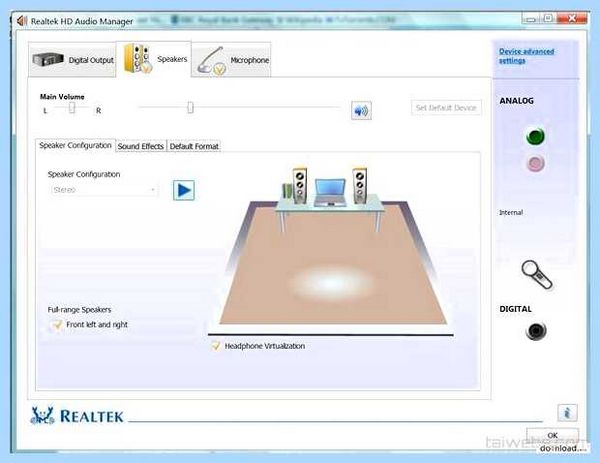Adjust the Main Volume slider handle

tap(190, 108)
